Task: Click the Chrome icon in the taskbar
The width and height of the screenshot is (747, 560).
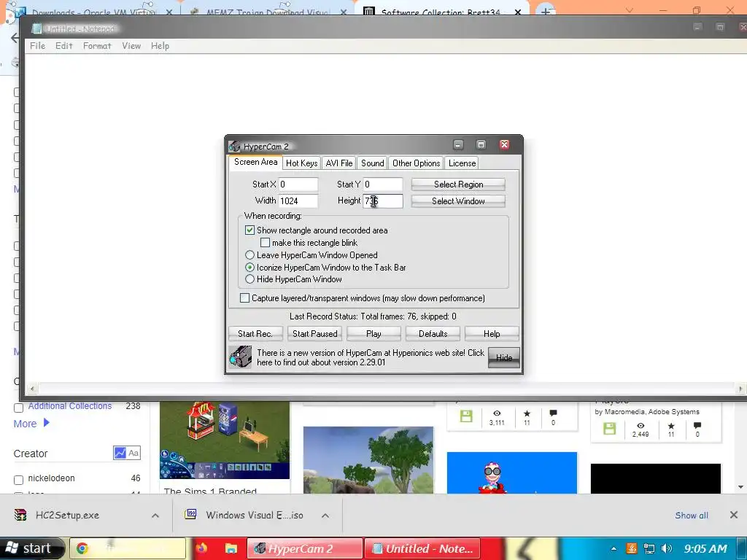Action: (x=82, y=548)
